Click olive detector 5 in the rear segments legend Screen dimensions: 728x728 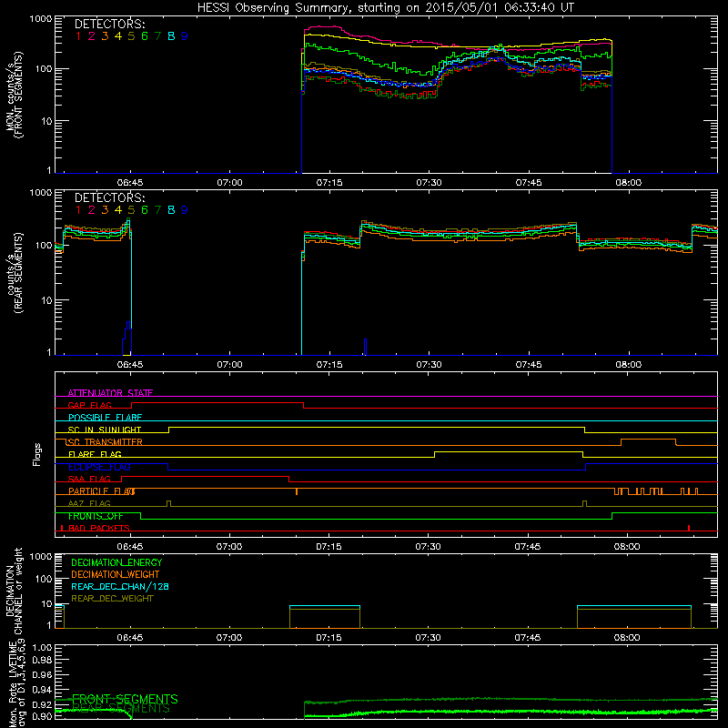pos(131,210)
